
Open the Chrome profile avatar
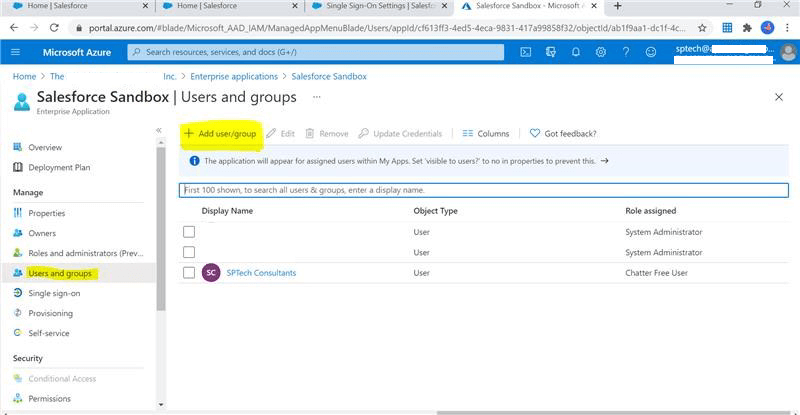(x=767, y=28)
